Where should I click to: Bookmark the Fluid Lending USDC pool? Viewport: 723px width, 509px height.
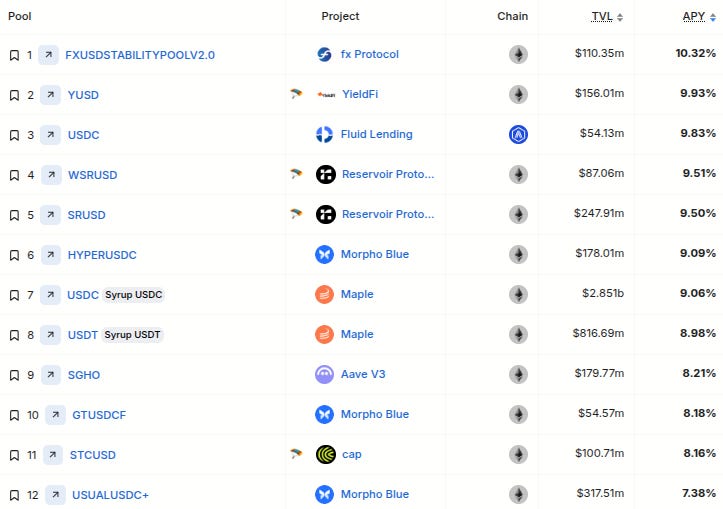[x=14, y=136]
